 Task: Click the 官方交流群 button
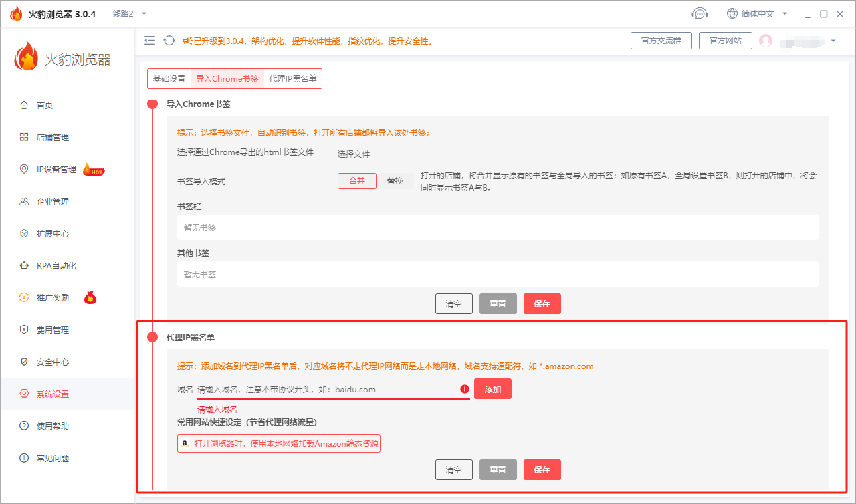[x=661, y=41]
